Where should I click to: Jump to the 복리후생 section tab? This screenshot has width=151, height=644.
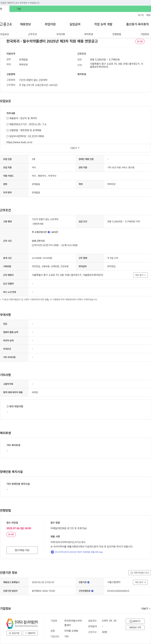tap(89, 34)
